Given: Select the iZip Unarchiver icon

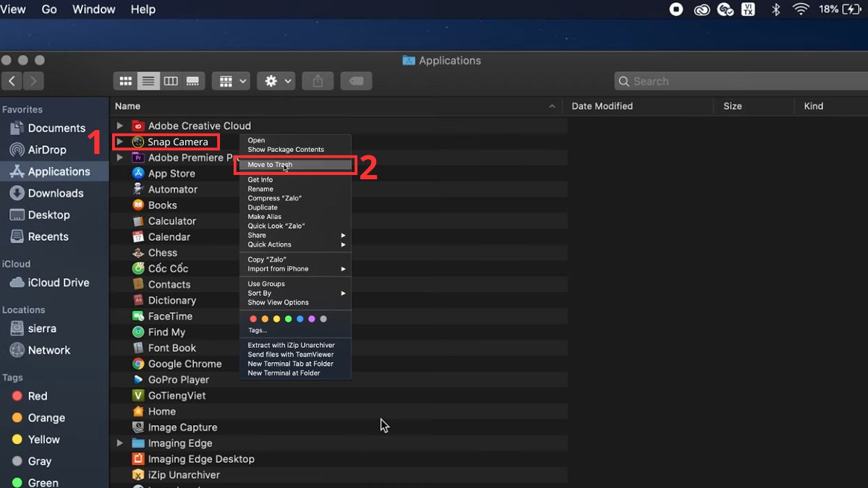Looking at the screenshot, I should [x=138, y=475].
